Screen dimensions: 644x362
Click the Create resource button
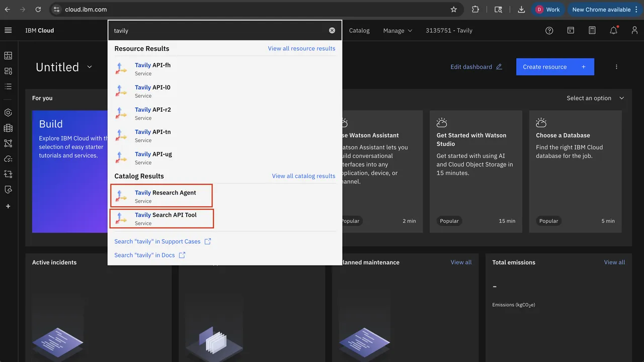(x=555, y=67)
